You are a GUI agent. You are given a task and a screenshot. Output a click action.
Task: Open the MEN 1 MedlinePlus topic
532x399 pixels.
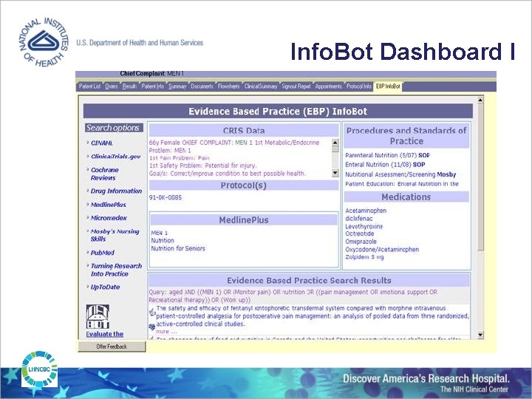[x=160, y=233]
